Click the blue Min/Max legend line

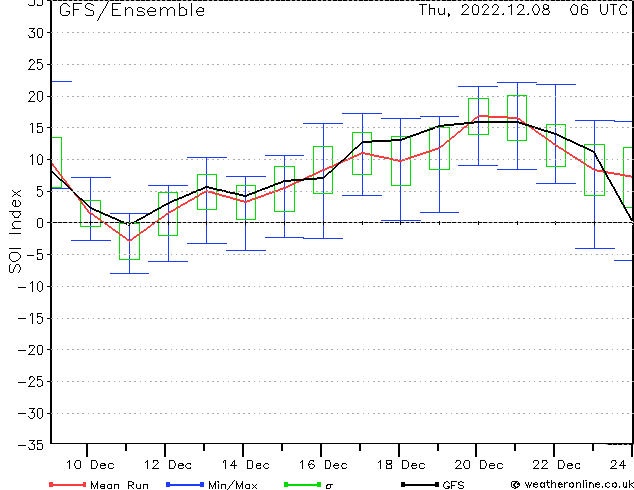185,484
